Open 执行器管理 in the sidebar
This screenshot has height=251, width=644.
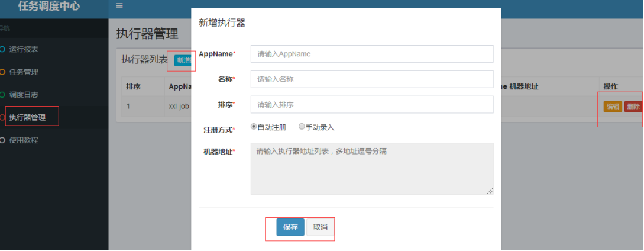pyautogui.click(x=28, y=118)
